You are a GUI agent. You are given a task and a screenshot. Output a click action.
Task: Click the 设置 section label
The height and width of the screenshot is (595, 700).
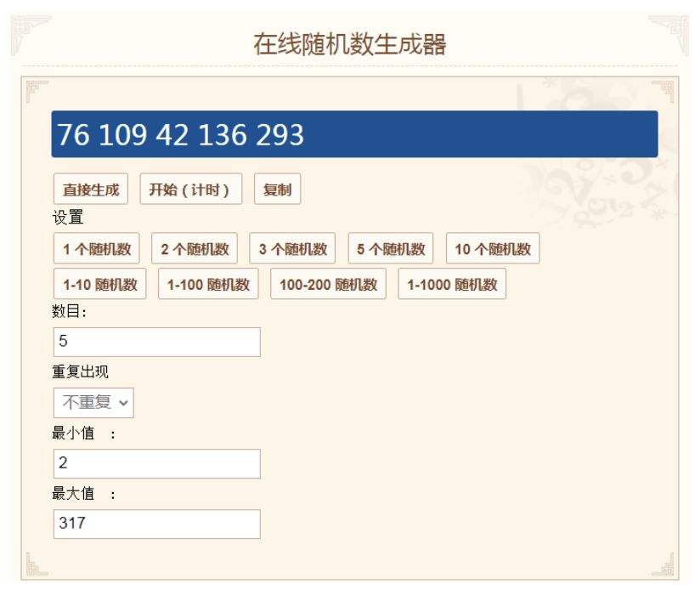click(x=68, y=218)
